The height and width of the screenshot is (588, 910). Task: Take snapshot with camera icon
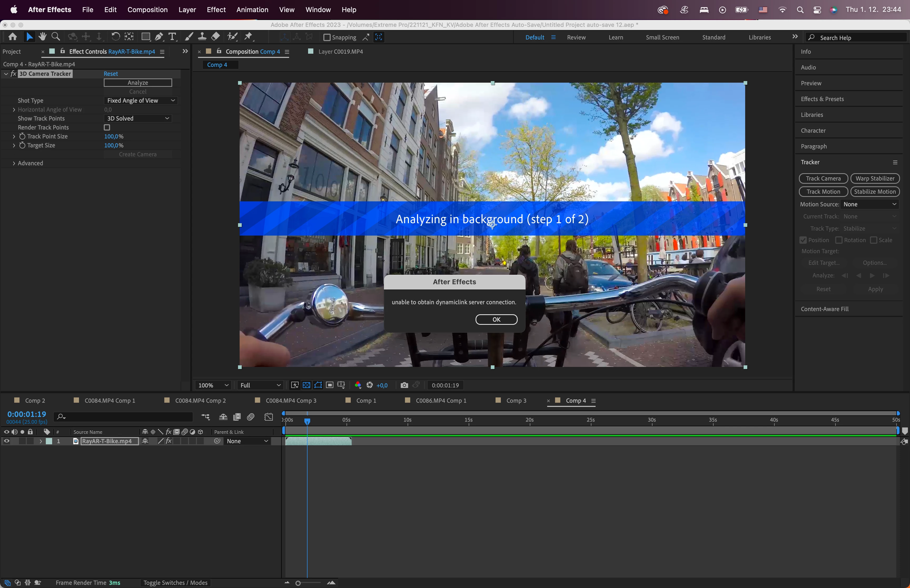coord(404,385)
